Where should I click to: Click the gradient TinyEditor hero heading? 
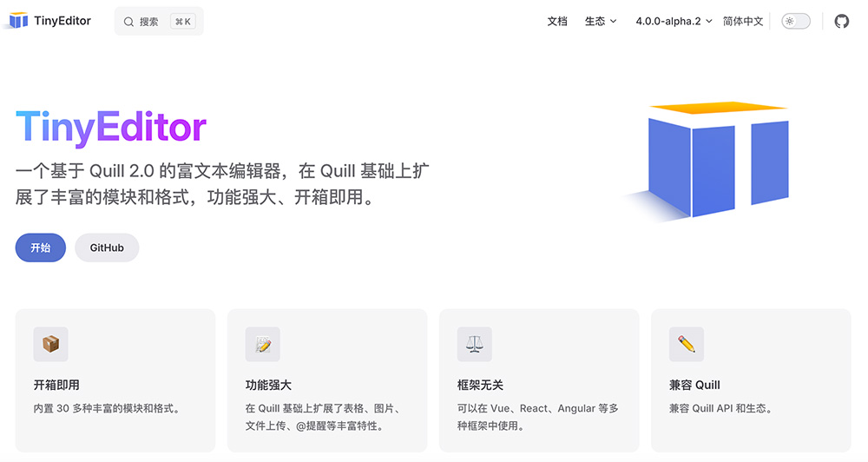point(111,128)
